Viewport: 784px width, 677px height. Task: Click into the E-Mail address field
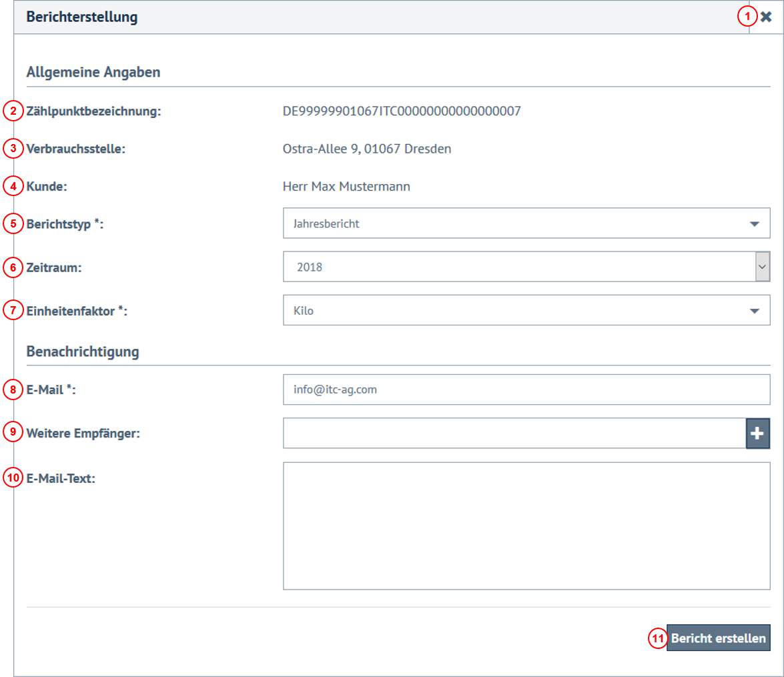(526, 390)
